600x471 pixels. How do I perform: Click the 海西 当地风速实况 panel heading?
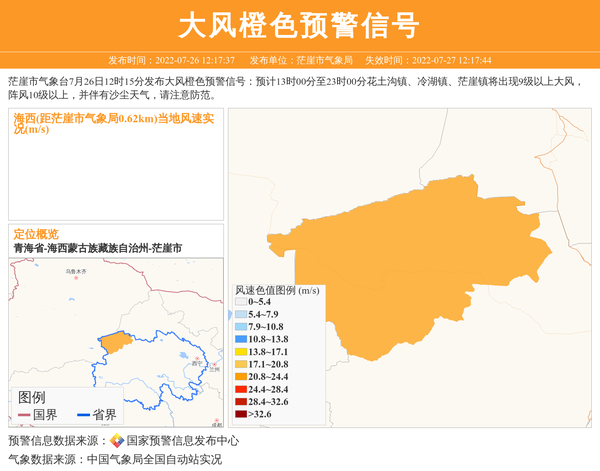[115, 123]
